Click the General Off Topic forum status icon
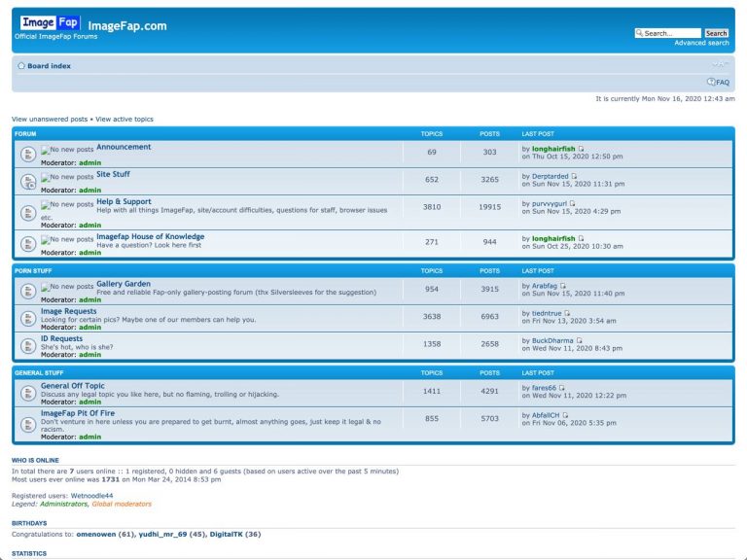This screenshot has width=747, height=560. (x=28, y=393)
